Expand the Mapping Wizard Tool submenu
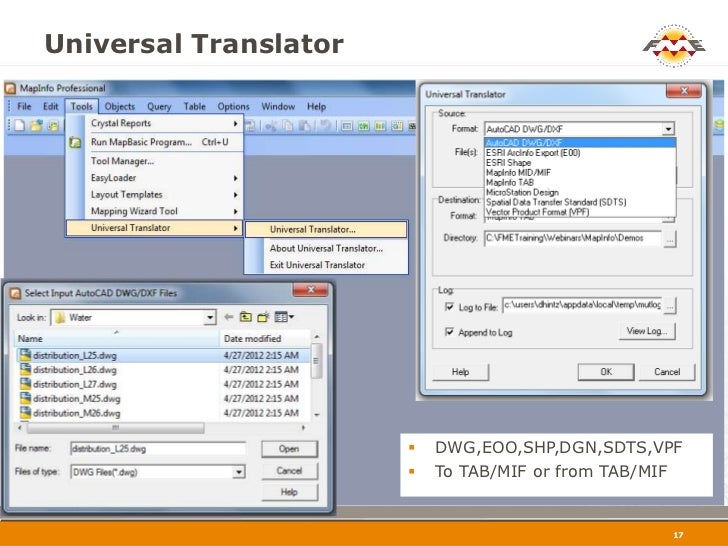The width and height of the screenshot is (728, 546). pos(235,212)
